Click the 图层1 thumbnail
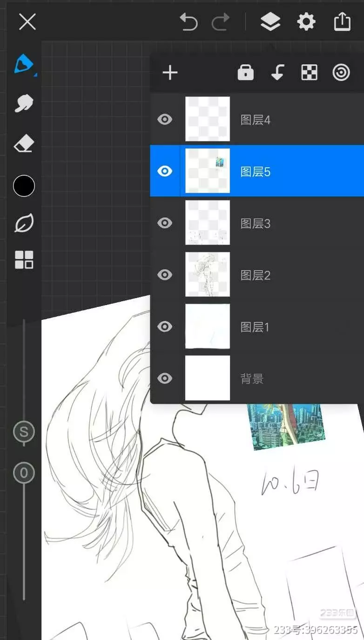This screenshot has height=640, width=364. coord(208,327)
